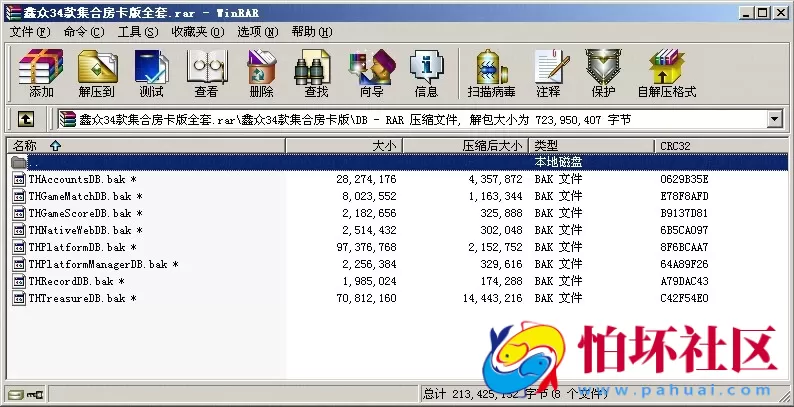Viewport: 794px width, 407px height.
Task: Click the 注释 (Comment) toolbar icon
Action: pos(551,67)
